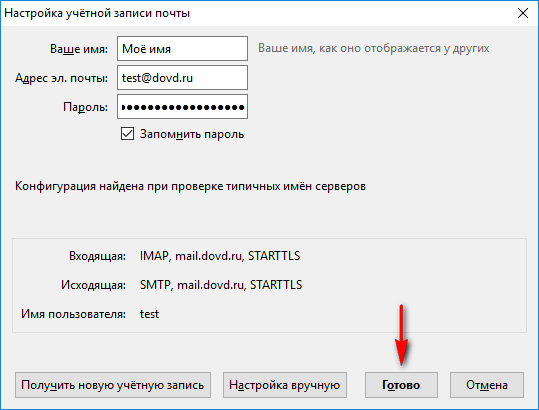Click the username value test
This screenshot has width=539, height=410.
[x=149, y=314]
